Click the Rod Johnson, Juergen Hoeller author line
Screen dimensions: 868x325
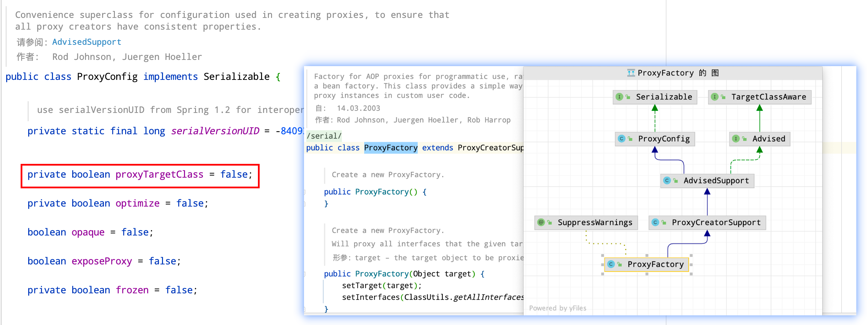click(x=127, y=57)
